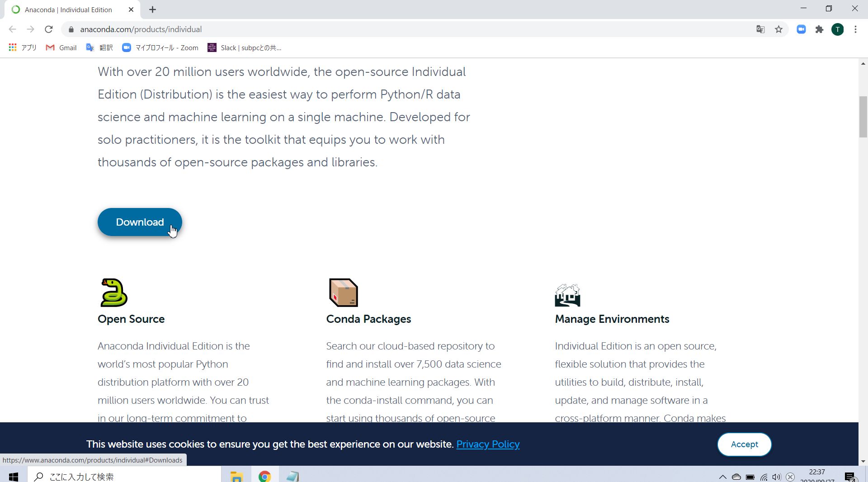This screenshot has width=868, height=482.
Task: Click the Zoom extension icon in toolbar
Action: coord(801,29)
